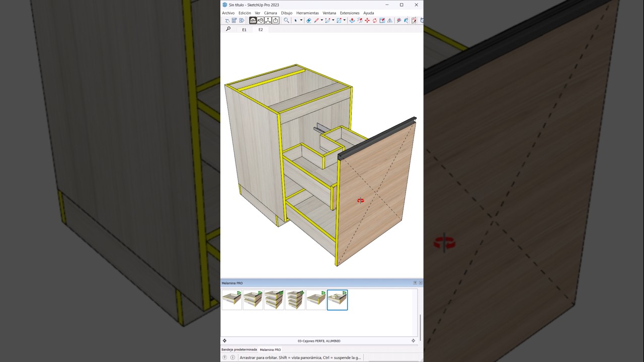The width and height of the screenshot is (644, 362).
Task: Select the four-drawer thumbnail
Action: click(295, 300)
